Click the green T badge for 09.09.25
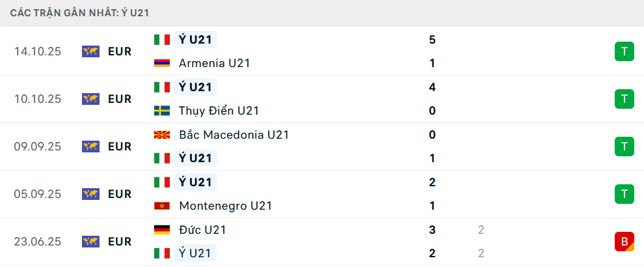Image resolution: width=644 pixels, height=267 pixels. tap(624, 147)
